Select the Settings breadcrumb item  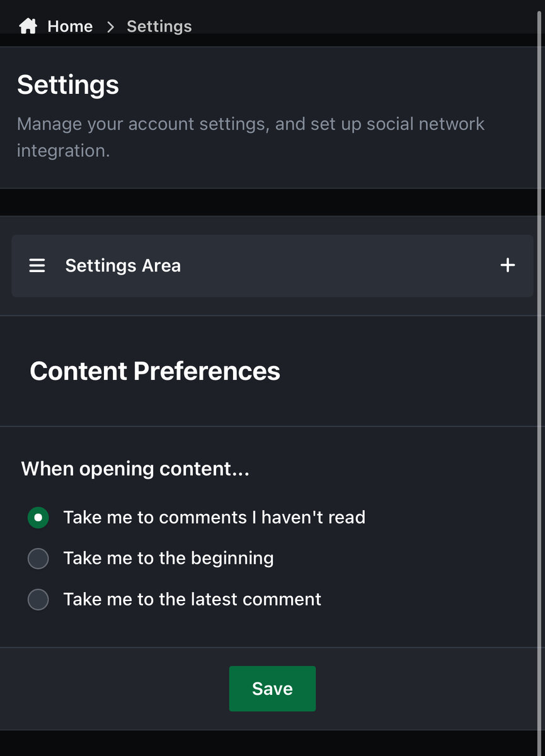click(x=159, y=26)
